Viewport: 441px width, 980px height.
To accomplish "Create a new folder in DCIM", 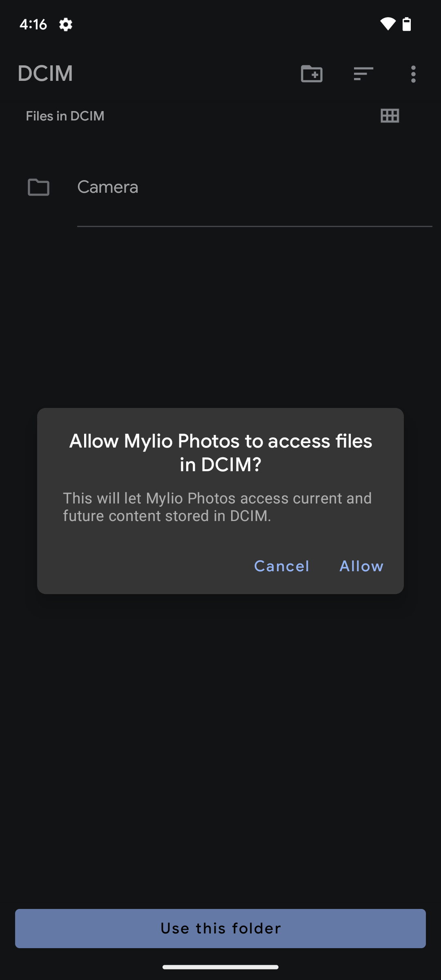I will pyautogui.click(x=312, y=74).
